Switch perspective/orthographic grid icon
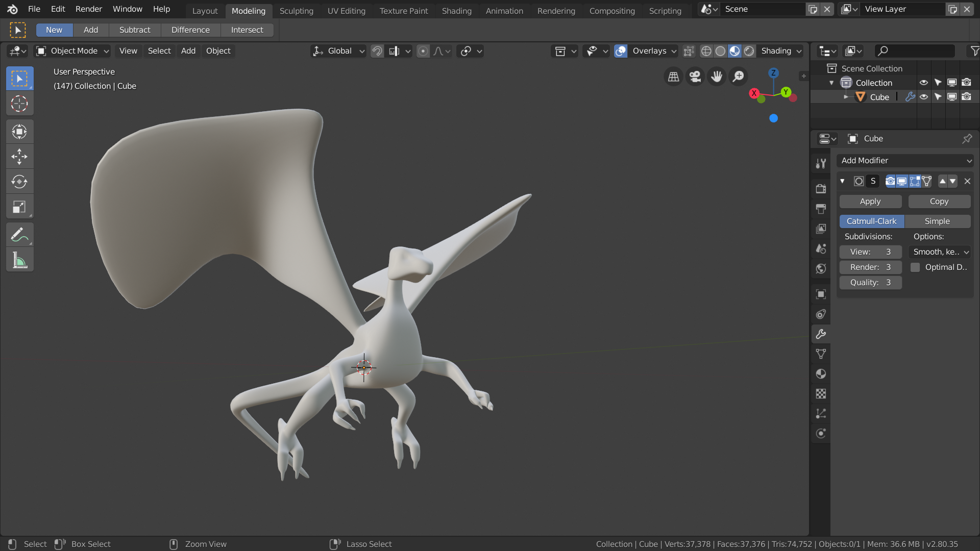 coord(673,77)
